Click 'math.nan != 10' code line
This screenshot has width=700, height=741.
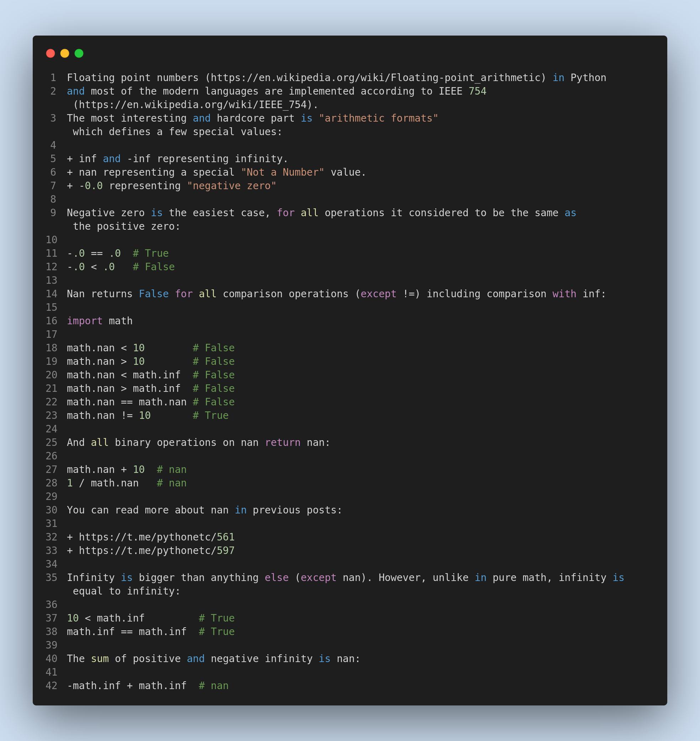point(108,415)
